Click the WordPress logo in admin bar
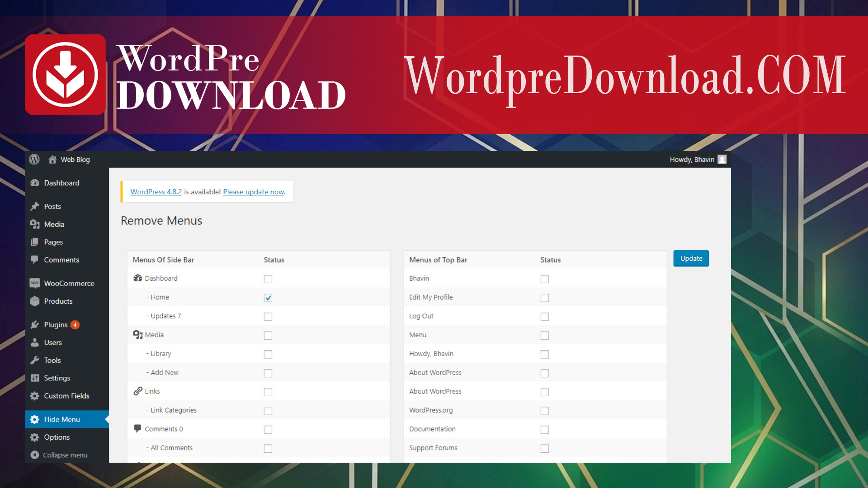This screenshot has height=488, width=868. pyautogui.click(x=34, y=160)
